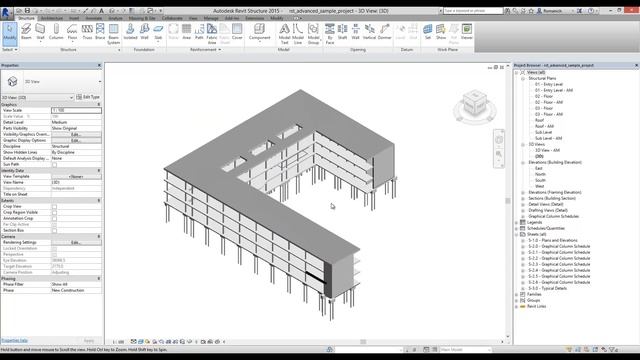Select the Vertical opening tool
This screenshot has height=360, width=640.
369,32
